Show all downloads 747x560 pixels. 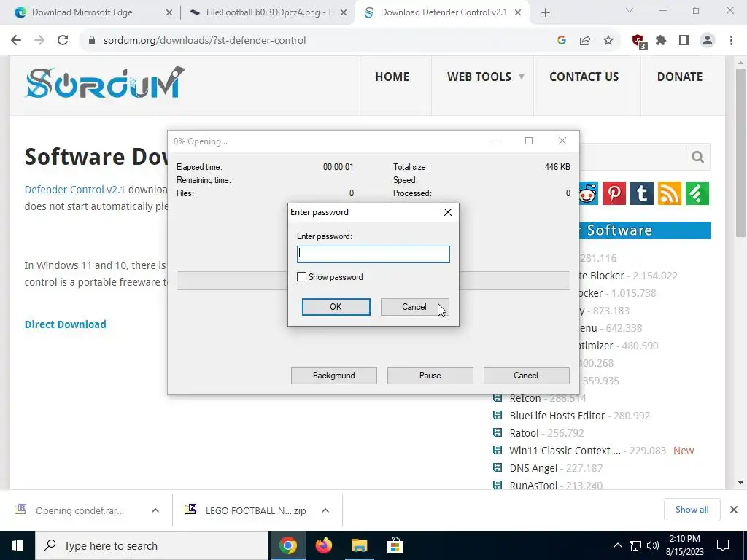[x=692, y=510]
